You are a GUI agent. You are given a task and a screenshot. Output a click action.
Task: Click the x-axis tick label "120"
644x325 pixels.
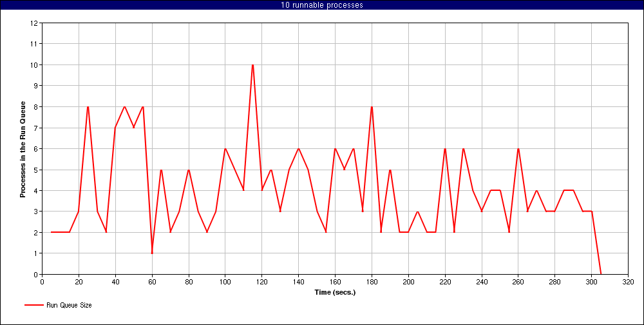click(262, 281)
